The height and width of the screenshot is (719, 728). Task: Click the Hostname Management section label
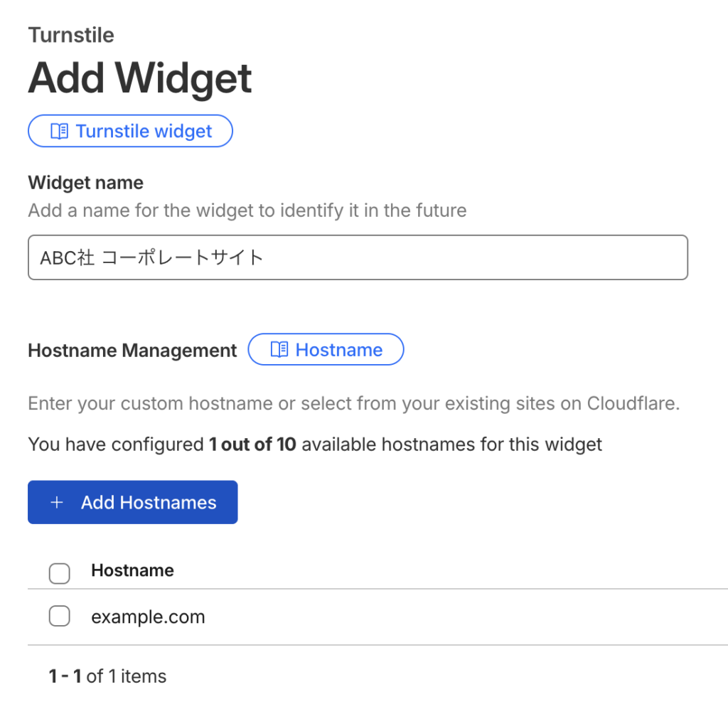[132, 351]
